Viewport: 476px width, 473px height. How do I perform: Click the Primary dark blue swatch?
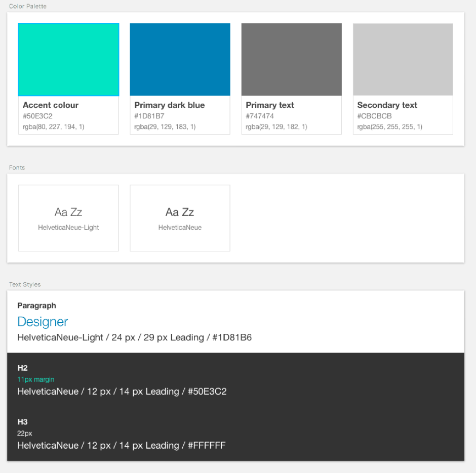pos(180,59)
